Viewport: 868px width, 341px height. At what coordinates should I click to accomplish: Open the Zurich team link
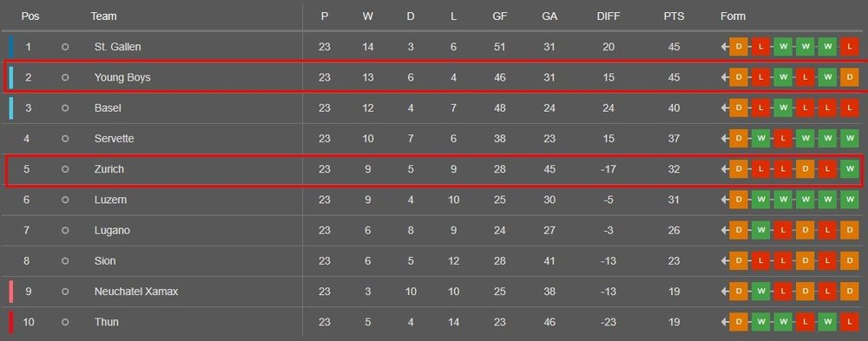109,169
